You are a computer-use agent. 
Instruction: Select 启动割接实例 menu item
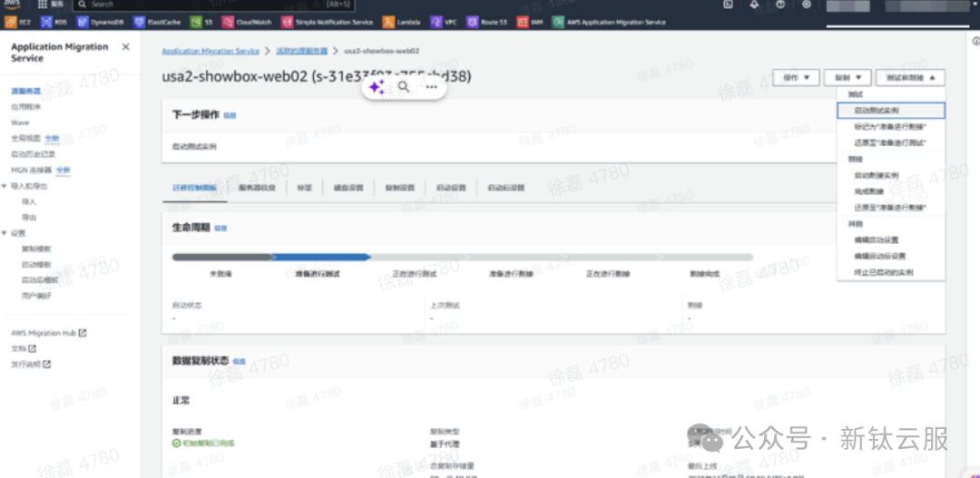pos(891,175)
